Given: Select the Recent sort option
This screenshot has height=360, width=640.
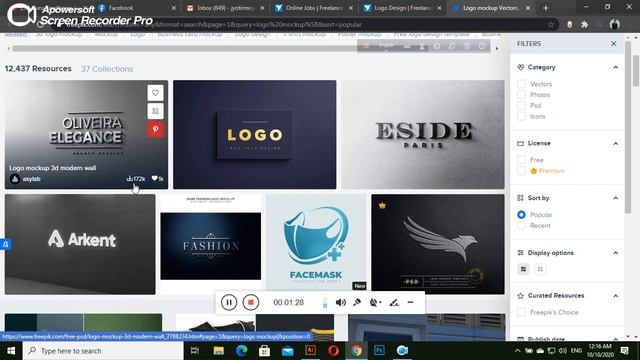Looking at the screenshot, I should (521, 225).
